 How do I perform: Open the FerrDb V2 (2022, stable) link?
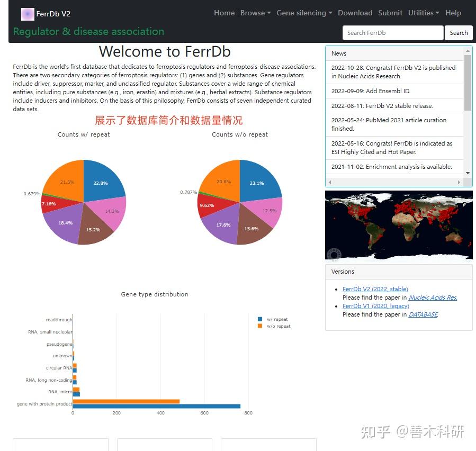[375, 289]
